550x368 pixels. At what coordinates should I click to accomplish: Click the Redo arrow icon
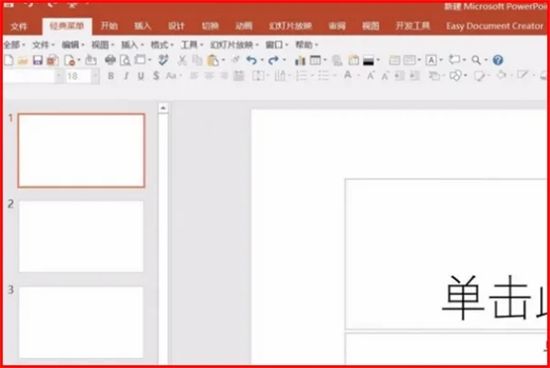pos(273,60)
